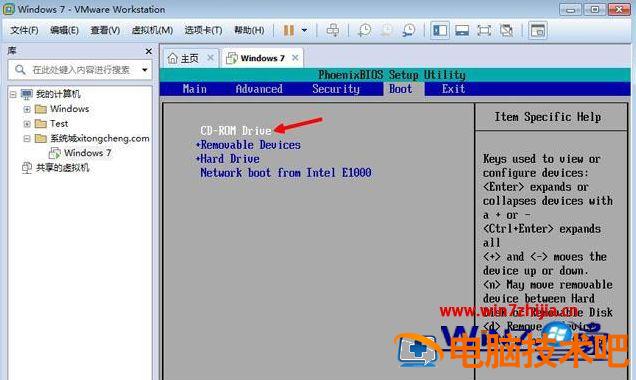The image size is (636, 380).
Task: Switch to Unity mode icon
Action: [506, 30]
